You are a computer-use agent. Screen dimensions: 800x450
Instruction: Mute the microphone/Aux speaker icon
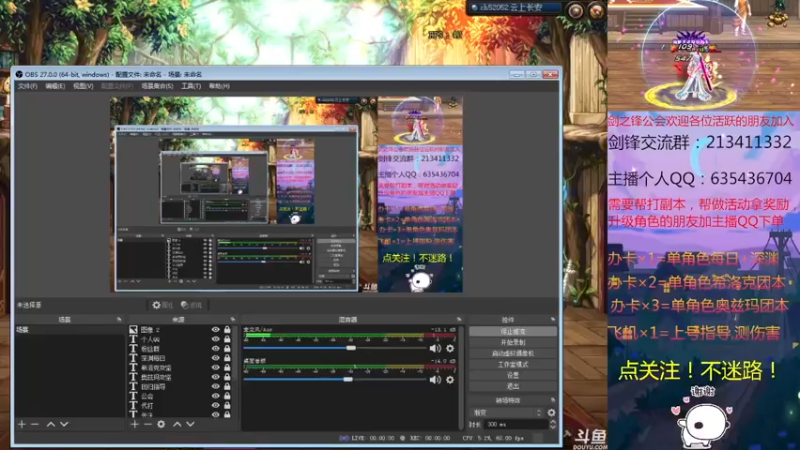[435, 348]
